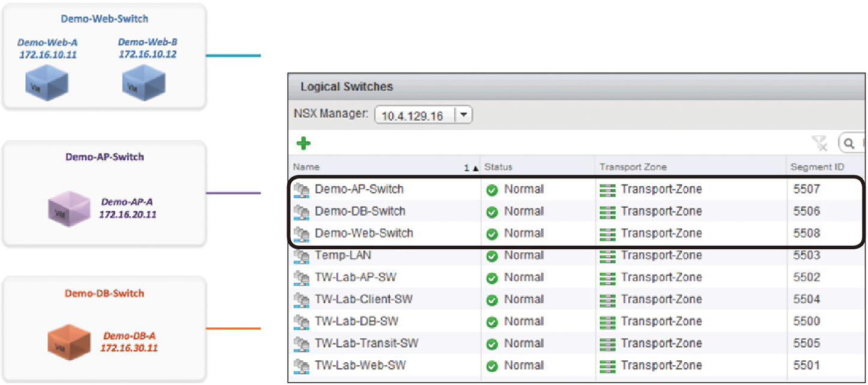Viewport: 868px width, 385px height.
Task: Click the Normal status text for Temp-LAN
Action: tap(524, 255)
